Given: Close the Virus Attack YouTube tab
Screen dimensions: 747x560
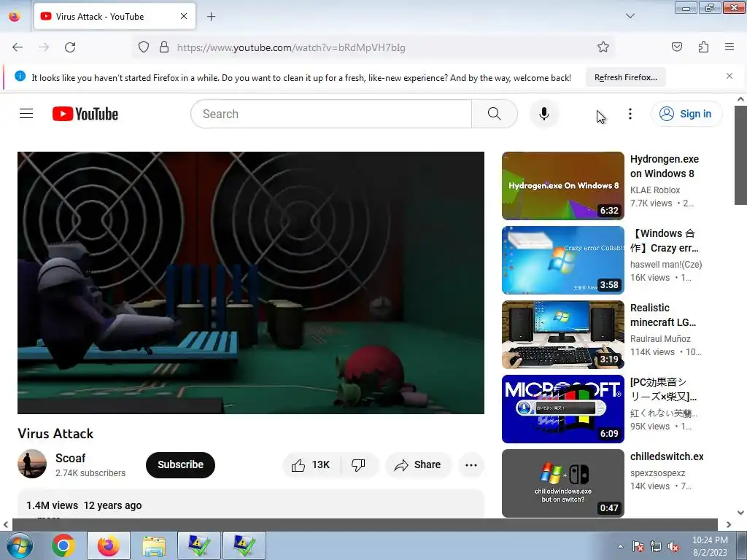Looking at the screenshot, I should [184, 16].
